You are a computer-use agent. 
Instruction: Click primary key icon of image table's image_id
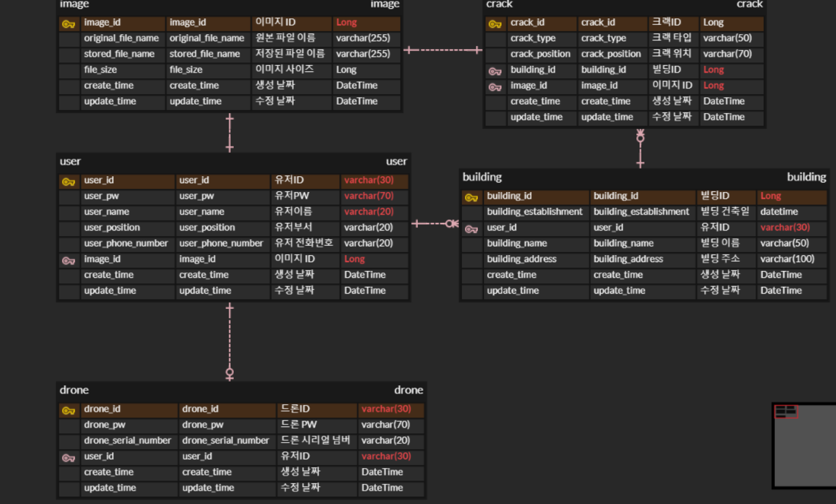tap(68, 24)
